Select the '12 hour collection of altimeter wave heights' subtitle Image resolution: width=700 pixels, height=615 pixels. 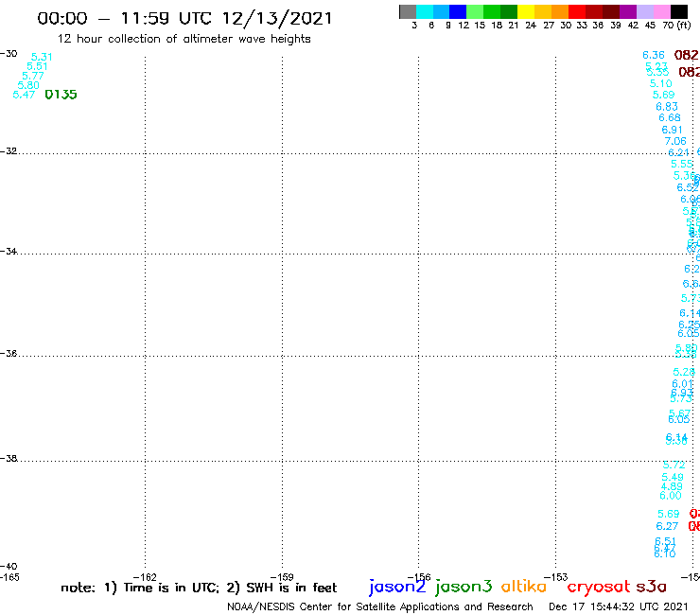(x=184, y=39)
